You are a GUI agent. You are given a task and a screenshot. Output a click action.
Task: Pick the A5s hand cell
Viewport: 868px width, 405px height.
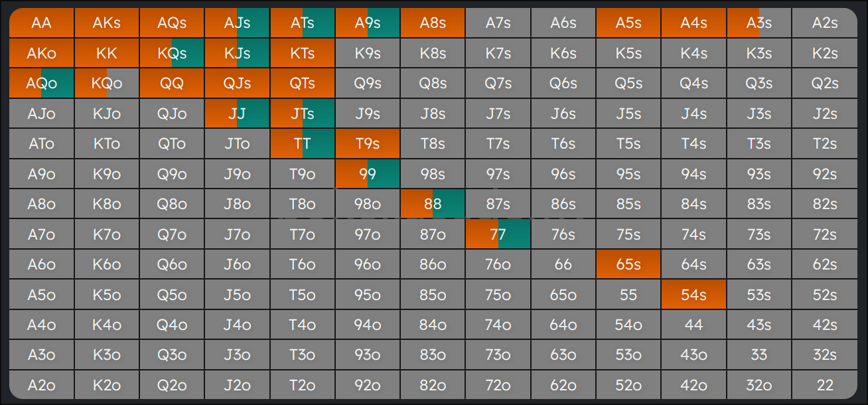[628, 23]
